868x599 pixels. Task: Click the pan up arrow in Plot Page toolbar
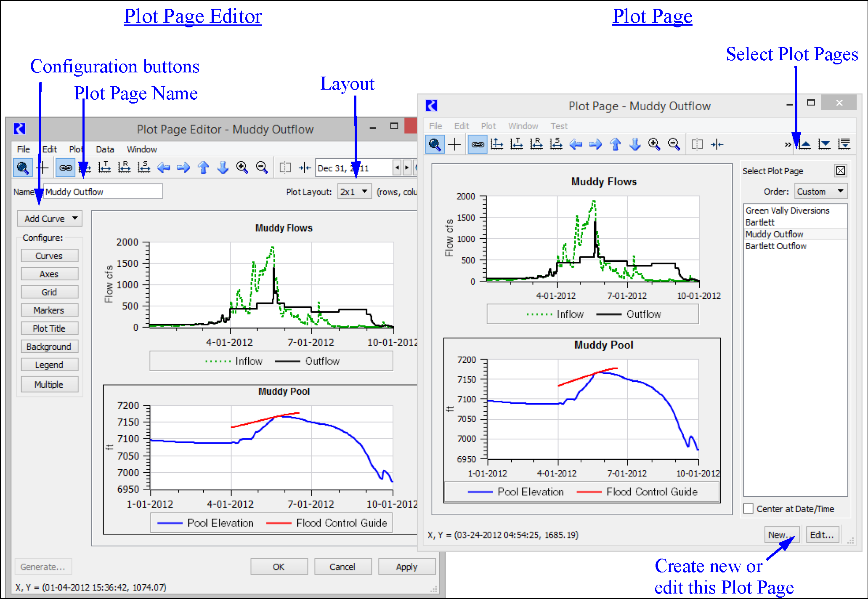615,145
